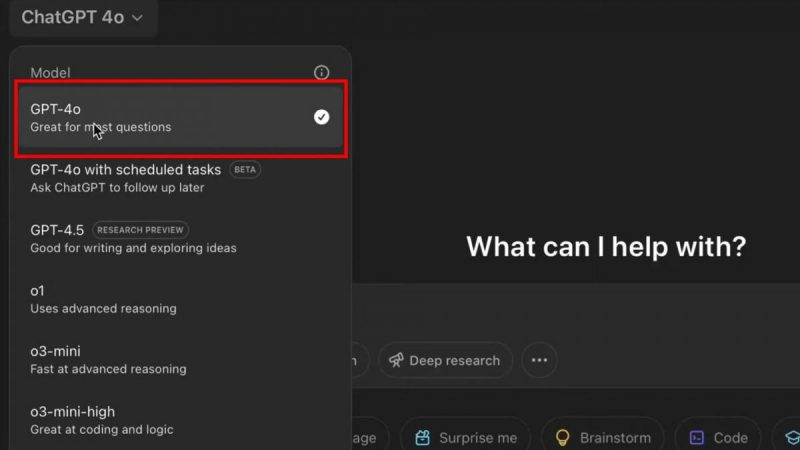Open the three-dots more options button
The height and width of the screenshot is (450, 800).
pos(539,360)
